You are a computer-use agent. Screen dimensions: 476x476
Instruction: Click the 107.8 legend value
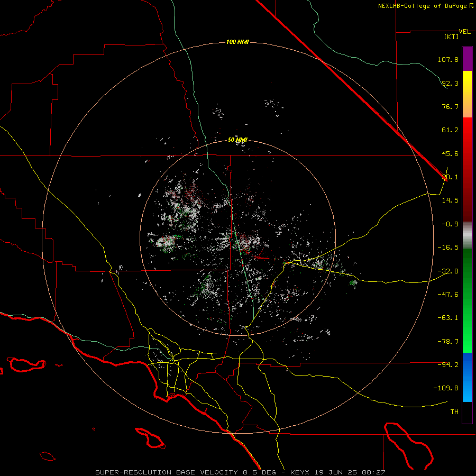[x=448, y=59]
